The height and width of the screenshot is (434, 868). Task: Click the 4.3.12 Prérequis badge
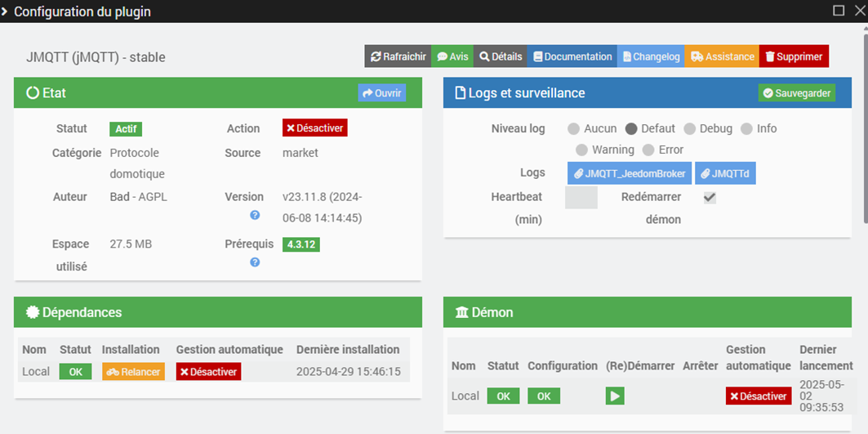coord(301,244)
